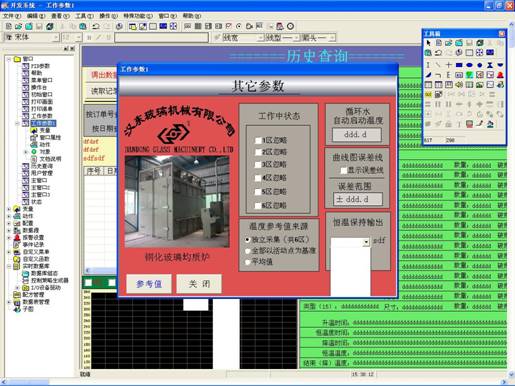Image resolution: width=515 pixels, height=386 pixels.
Task: Choose the red alarm bell tool in toolbox
Action: [500, 75]
